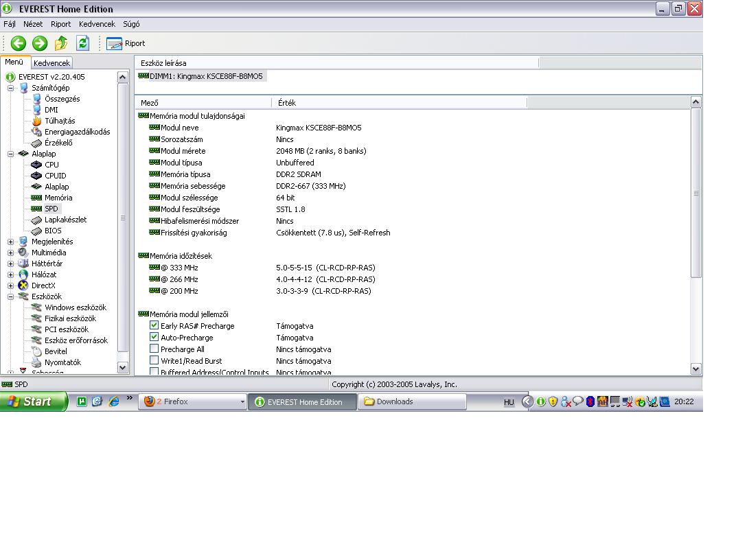Select PCI eszközök in the tree
747x560 pixels.
click(66, 329)
